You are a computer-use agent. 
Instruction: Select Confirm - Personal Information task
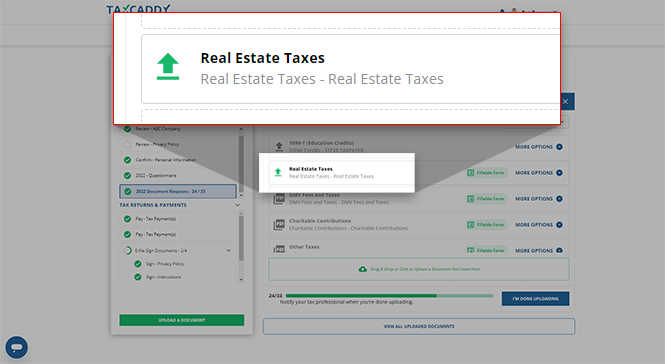(178, 160)
